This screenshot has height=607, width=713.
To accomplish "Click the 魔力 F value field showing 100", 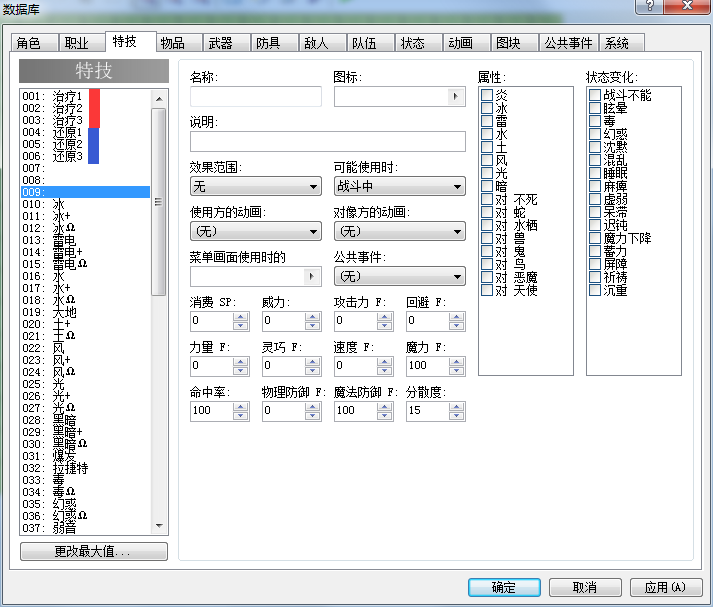I will (428, 366).
